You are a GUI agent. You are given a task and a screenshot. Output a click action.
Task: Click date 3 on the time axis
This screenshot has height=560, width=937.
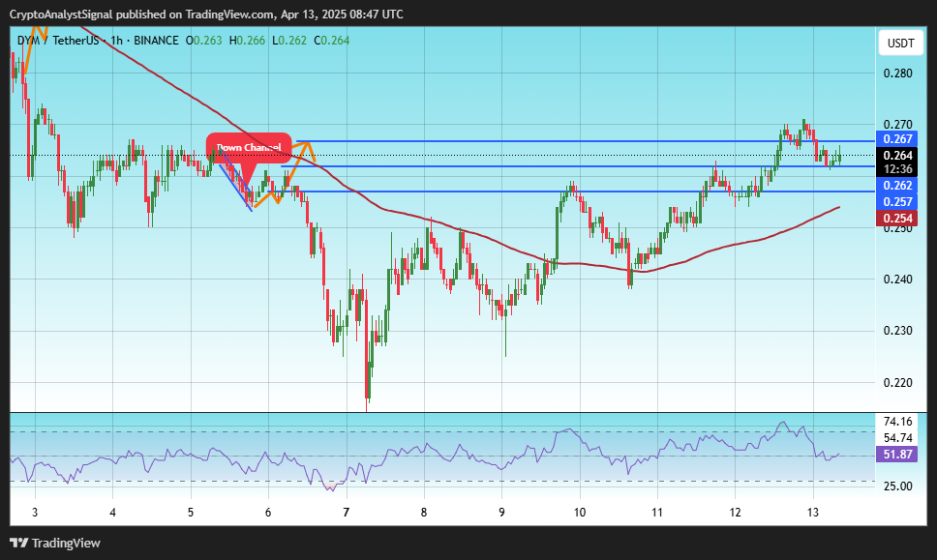(x=35, y=512)
